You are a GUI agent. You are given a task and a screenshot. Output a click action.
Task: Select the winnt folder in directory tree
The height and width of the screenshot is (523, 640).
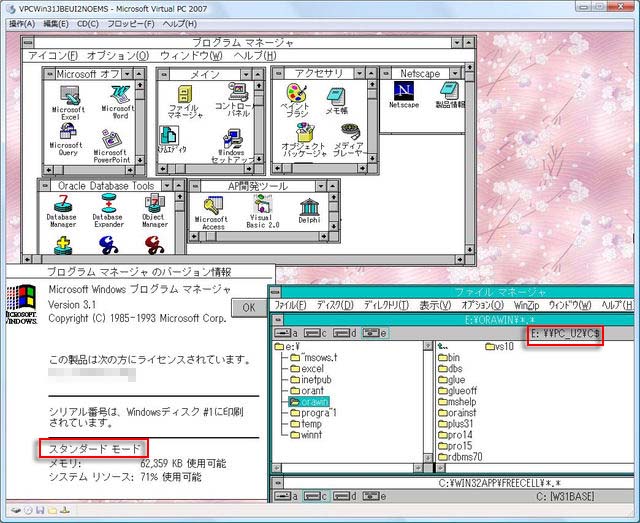pos(306,435)
